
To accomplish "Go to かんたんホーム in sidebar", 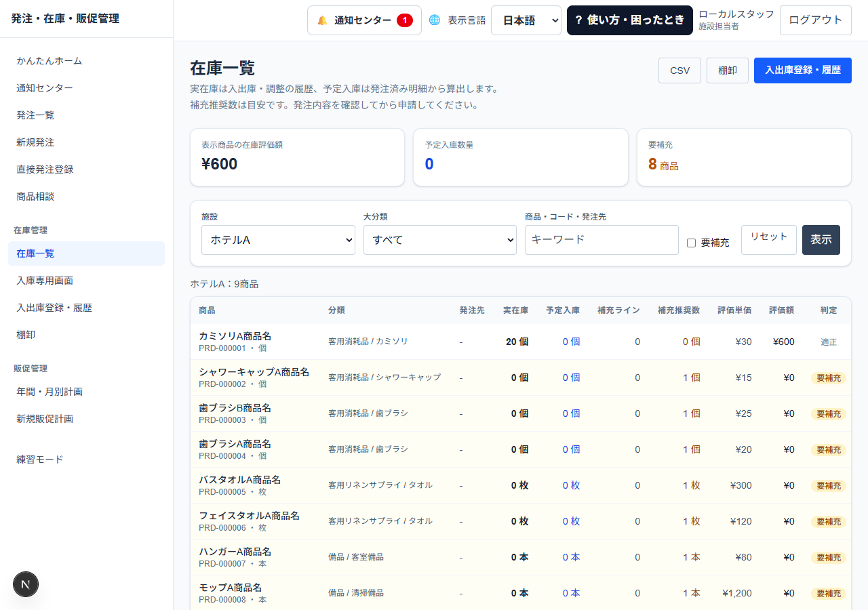I will 86,61.
